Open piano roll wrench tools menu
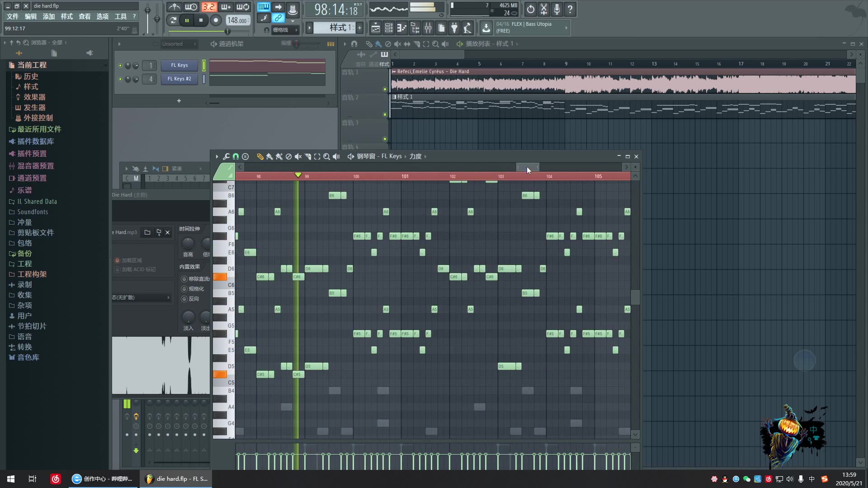The height and width of the screenshot is (488, 868). tap(226, 156)
